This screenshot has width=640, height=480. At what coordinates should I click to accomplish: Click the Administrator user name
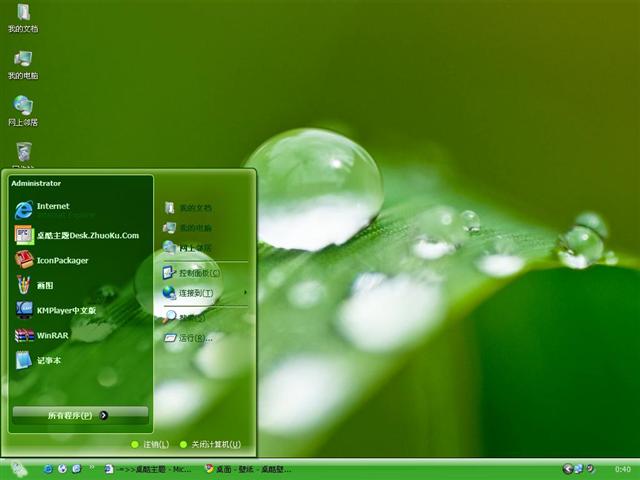36,183
